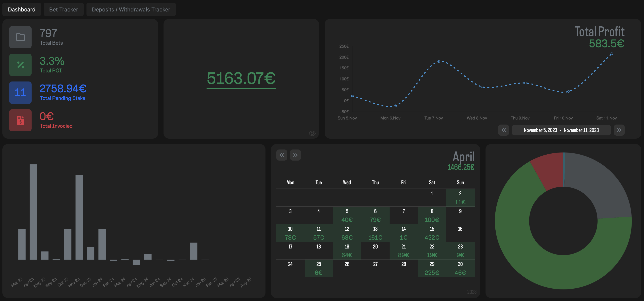Toggle balance visibility eye icon
Viewport: 644px width, 301px height.
[x=312, y=133]
